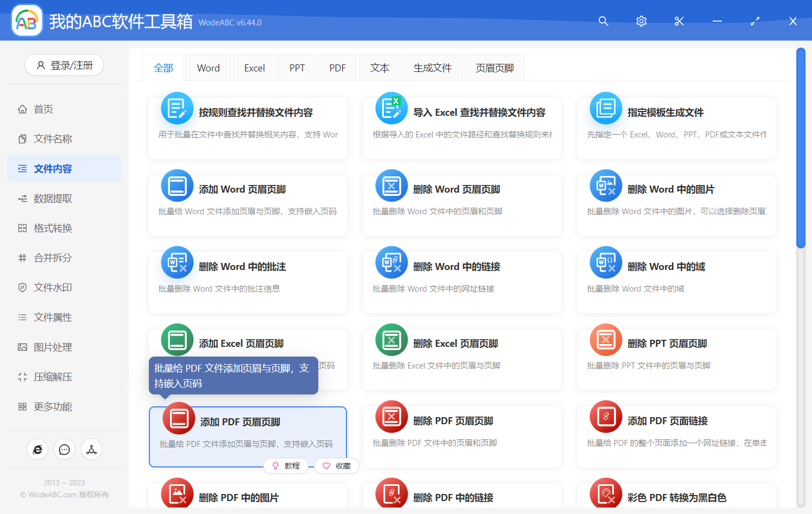Image resolution: width=812 pixels, height=514 pixels.
Task: Open the browser icon at sidebar bottom
Action: tap(37, 450)
